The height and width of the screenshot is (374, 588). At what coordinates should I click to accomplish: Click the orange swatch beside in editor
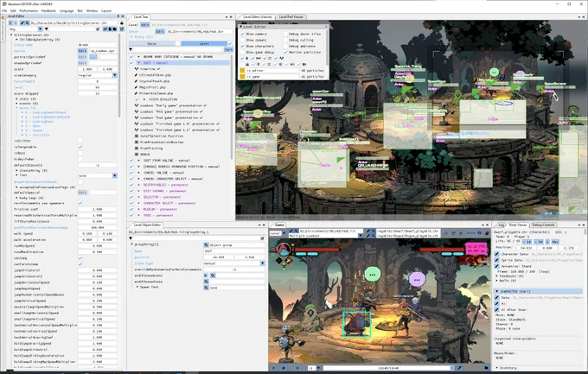tap(242, 71)
